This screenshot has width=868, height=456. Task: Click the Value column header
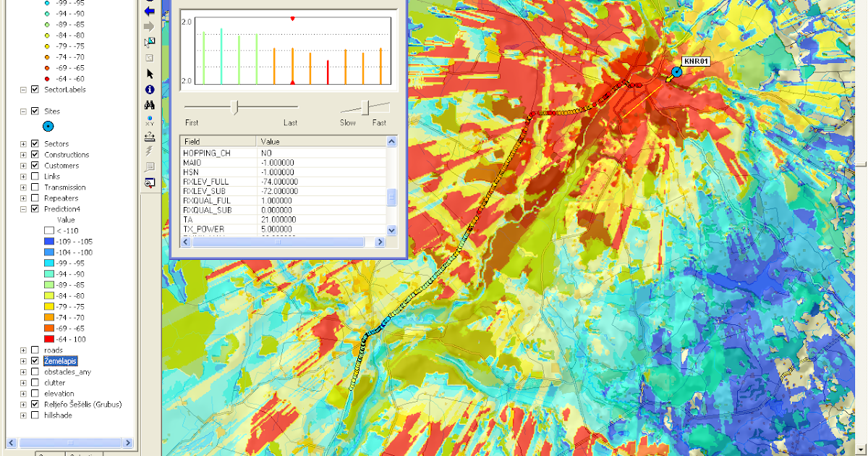321,142
